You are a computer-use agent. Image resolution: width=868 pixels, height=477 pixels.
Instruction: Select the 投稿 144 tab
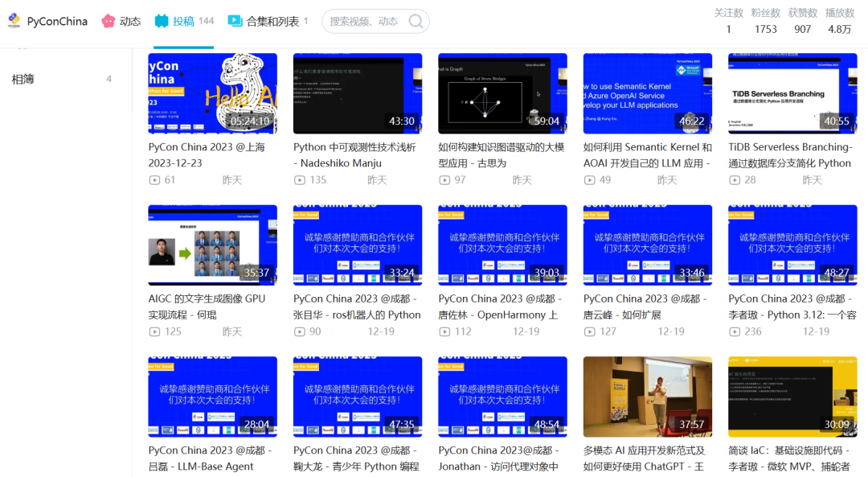pyautogui.click(x=184, y=21)
